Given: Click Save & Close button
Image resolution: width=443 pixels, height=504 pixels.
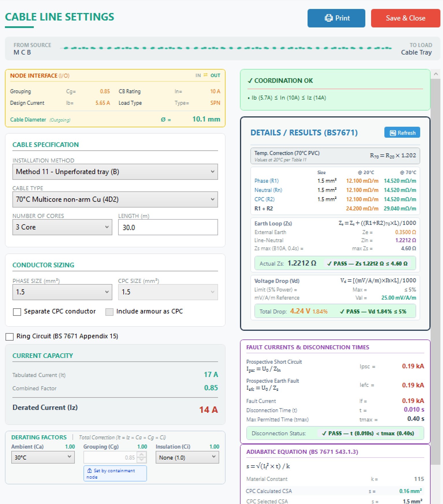Looking at the screenshot, I should click(x=405, y=18).
